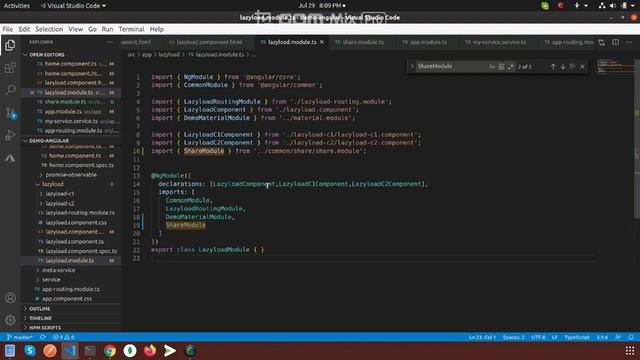Open notifications bell in status bar
Image resolution: width=640 pixels, height=360 pixels.
(631, 337)
